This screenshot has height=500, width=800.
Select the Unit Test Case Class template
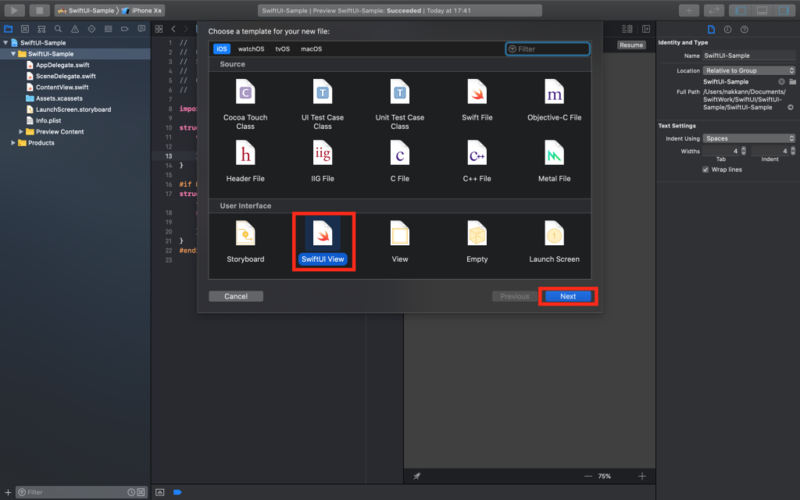(399, 105)
